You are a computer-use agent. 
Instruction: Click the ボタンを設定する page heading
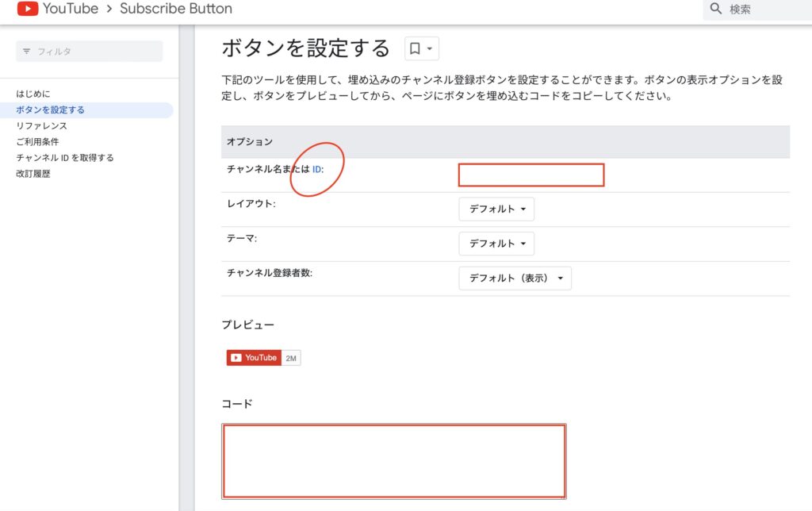(305, 48)
